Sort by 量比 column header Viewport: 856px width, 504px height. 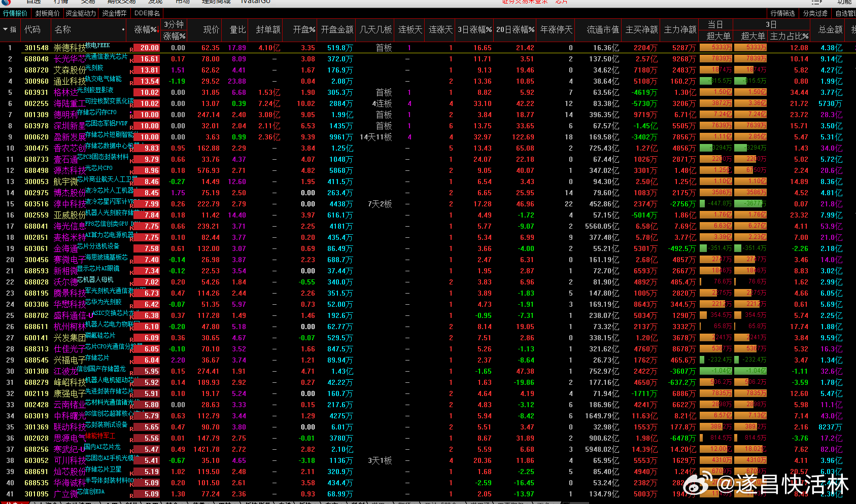tap(237, 30)
